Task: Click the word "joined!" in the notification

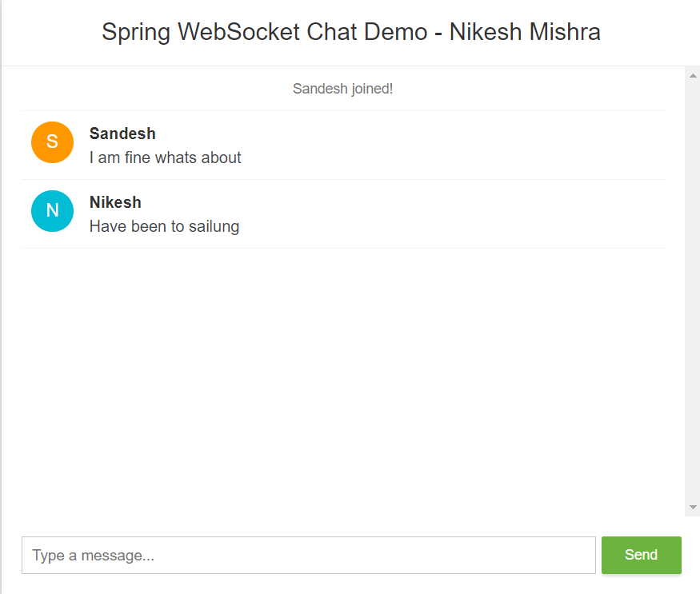Action: (x=372, y=88)
